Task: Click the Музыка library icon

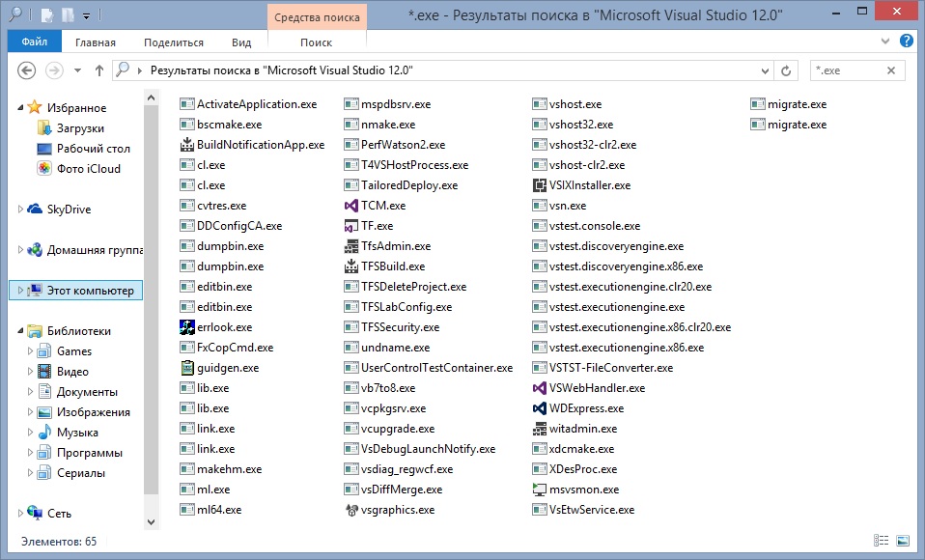Action: click(44, 433)
